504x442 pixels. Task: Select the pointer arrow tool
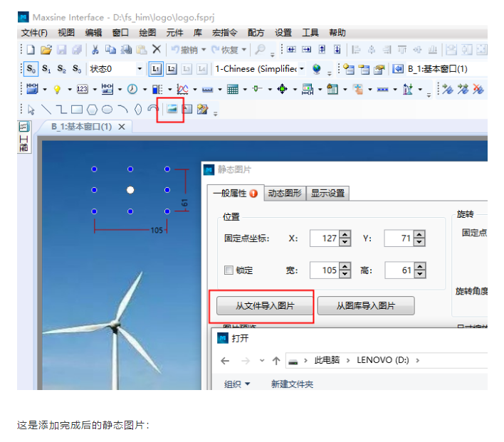31,110
